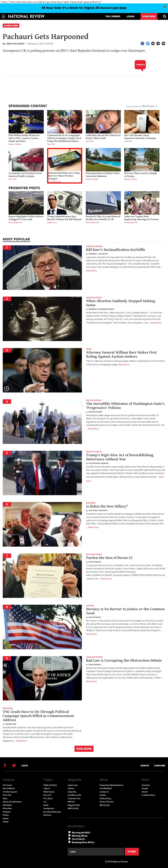Open The Corner in top navigation
The width and height of the screenshot is (168, 868).
coord(113,16)
